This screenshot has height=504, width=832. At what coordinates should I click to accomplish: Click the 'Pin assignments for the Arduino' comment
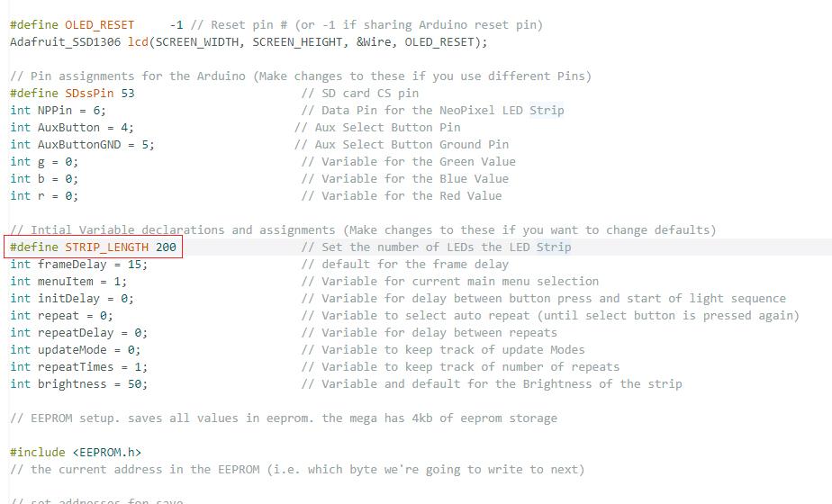coord(301,76)
